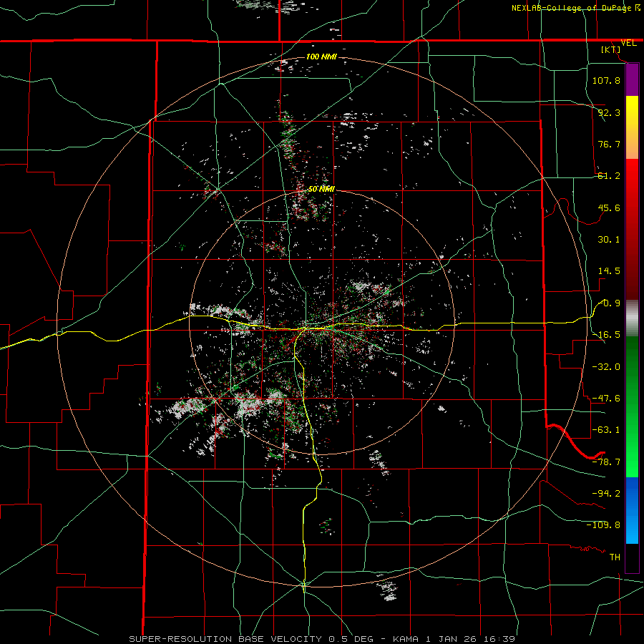Screen dimensions: 644x644
Task: Click the green segment of velocity color bar
Action: [632, 406]
